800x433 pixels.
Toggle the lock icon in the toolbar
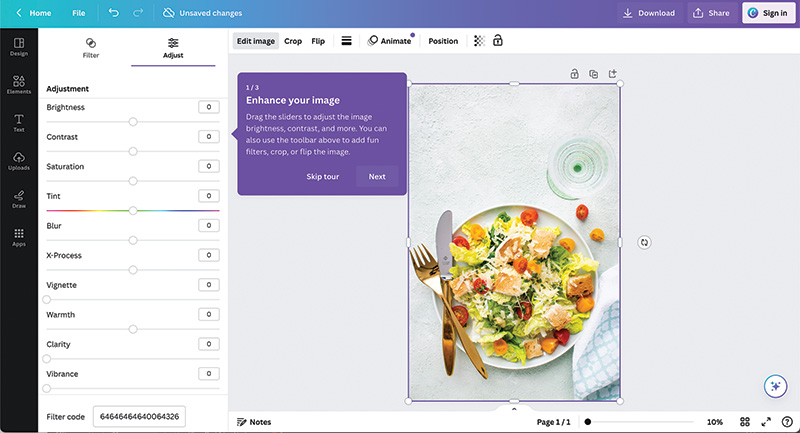coord(497,41)
